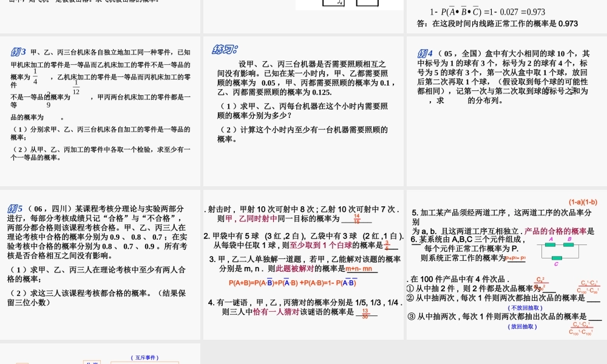Image resolution: width=607 pixels, height=364 pixels.
Task: Select the green circuit element A shape
Action: 550,244
